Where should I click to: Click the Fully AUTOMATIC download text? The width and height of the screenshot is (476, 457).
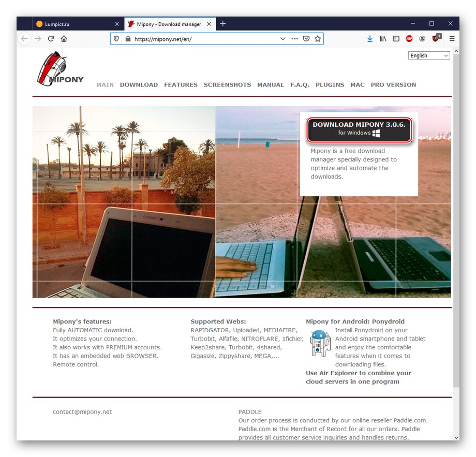93,330
